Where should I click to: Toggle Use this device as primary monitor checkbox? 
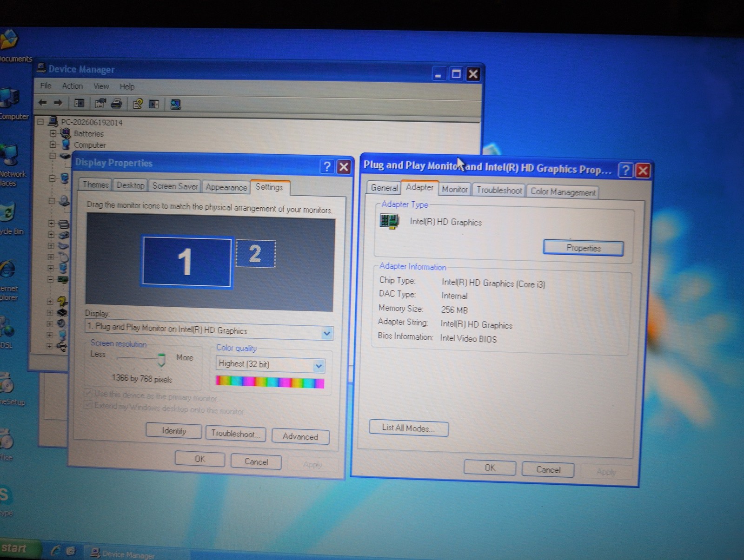[88, 393]
